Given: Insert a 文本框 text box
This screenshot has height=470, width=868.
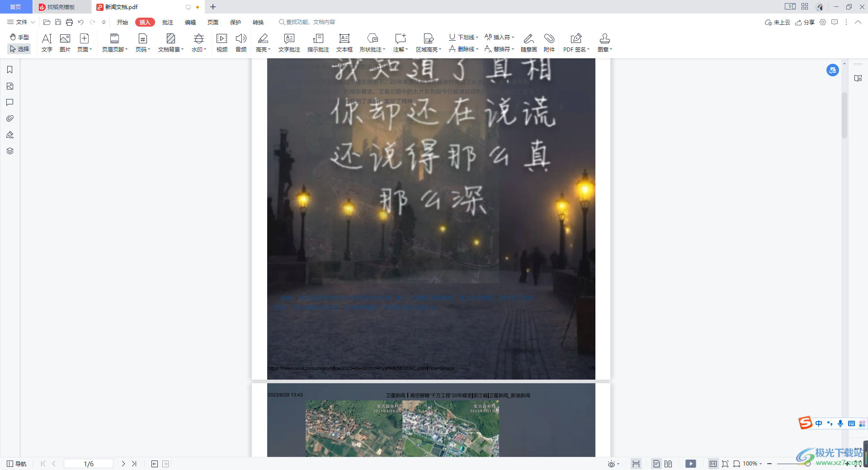Looking at the screenshot, I should point(344,43).
